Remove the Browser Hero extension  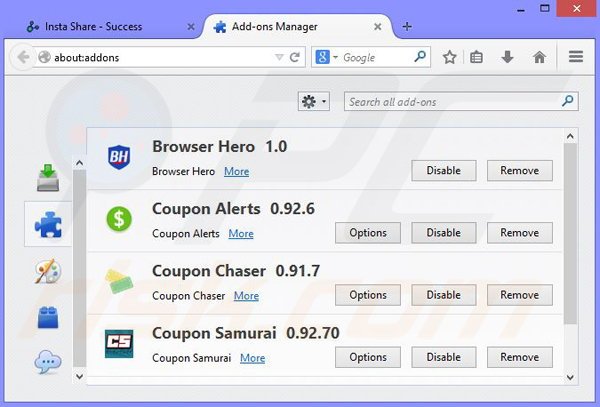click(x=520, y=171)
